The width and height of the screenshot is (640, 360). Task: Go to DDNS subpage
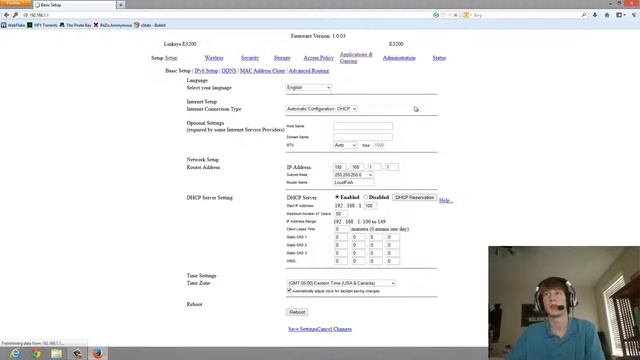[229, 71]
